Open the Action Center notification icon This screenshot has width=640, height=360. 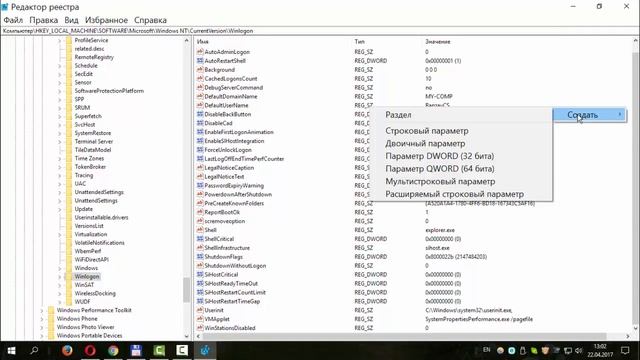(x=625, y=350)
